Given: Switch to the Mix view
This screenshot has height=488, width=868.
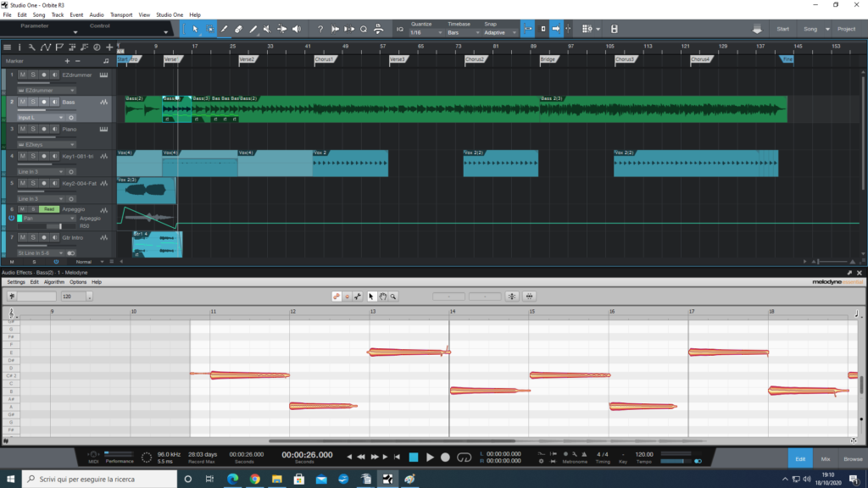Looking at the screenshot, I should pos(826,458).
